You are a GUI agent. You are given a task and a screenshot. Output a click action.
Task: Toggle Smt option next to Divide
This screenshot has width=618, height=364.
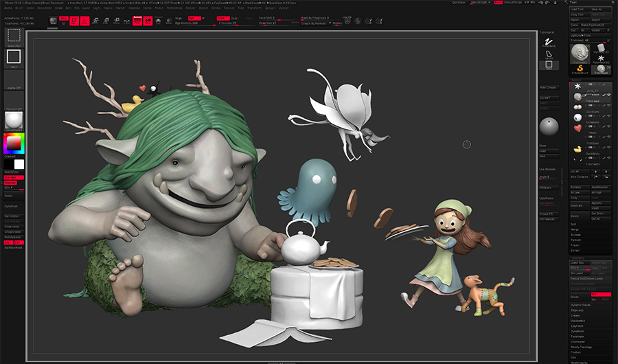[x=601, y=295]
